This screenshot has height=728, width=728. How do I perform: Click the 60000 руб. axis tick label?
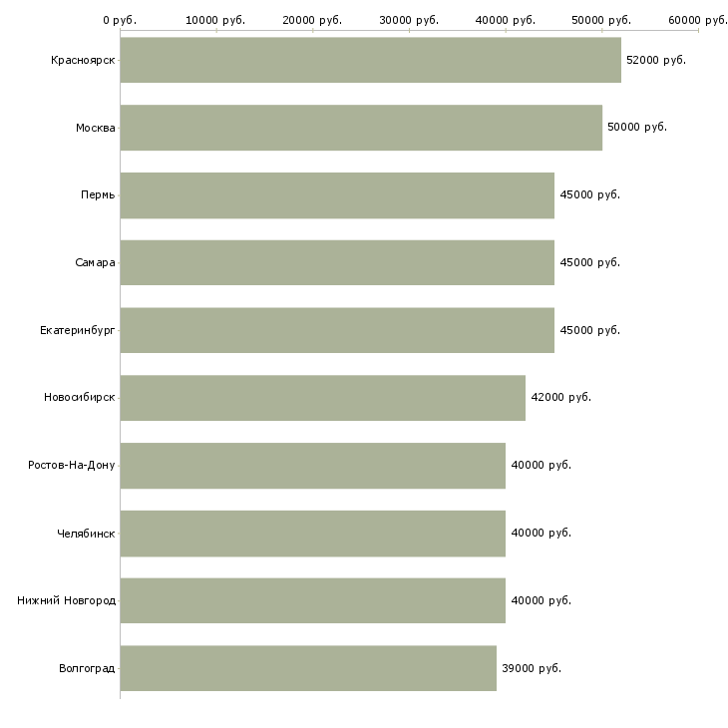(697, 20)
